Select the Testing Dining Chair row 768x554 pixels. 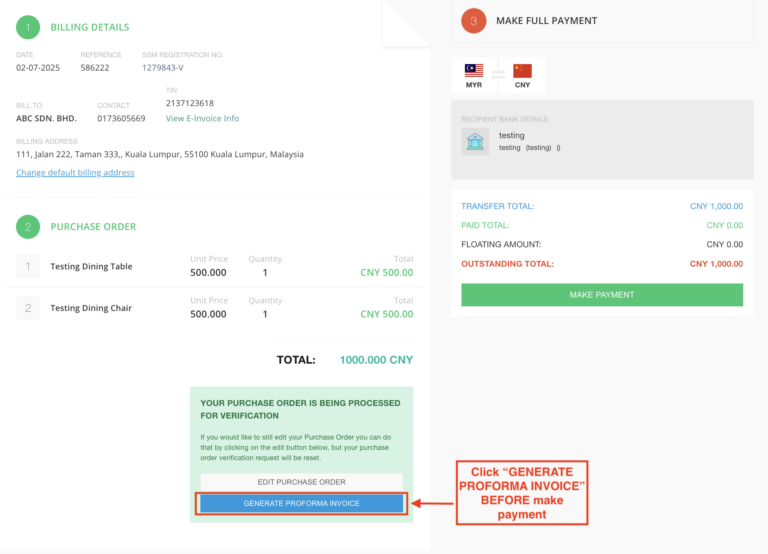[215, 308]
